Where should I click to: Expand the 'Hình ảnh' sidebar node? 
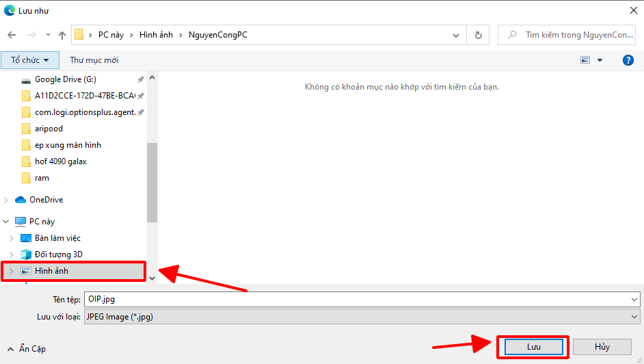click(x=12, y=271)
